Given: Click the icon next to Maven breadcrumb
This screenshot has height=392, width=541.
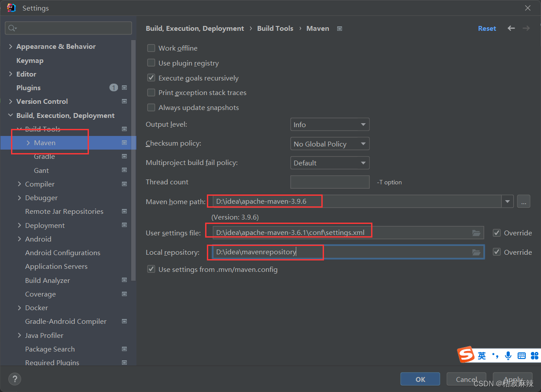Looking at the screenshot, I should (339, 29).
